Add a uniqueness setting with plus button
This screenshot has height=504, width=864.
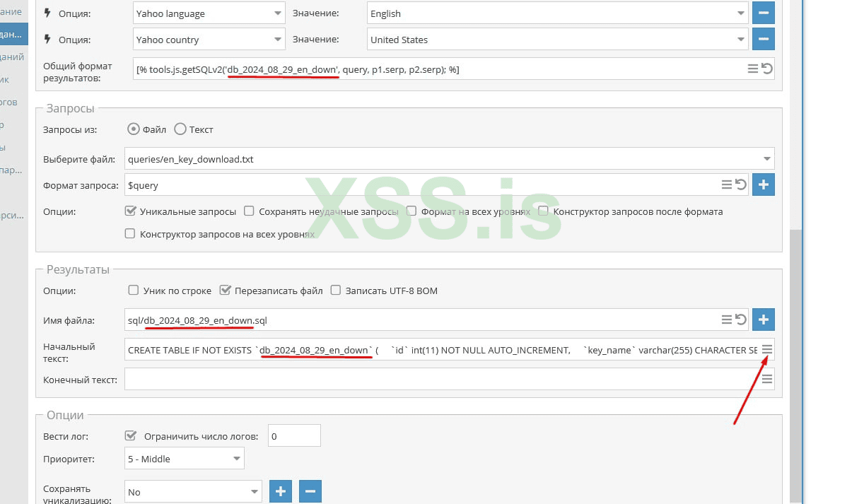tap(281, 491)
